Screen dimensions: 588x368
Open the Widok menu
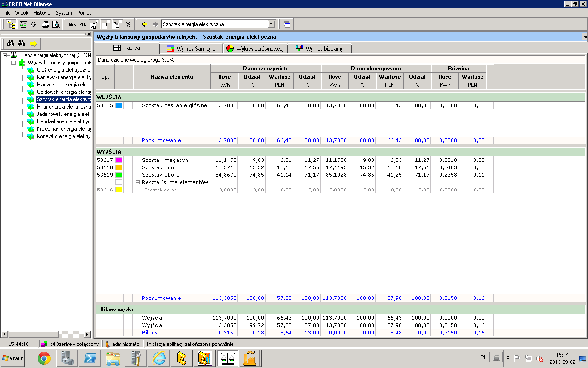click(22, 13)
